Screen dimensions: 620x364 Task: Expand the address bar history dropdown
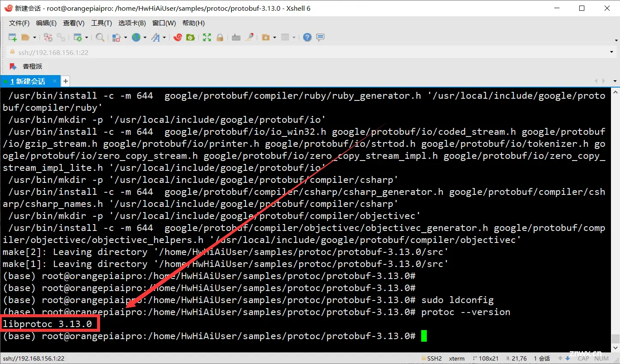612,52
